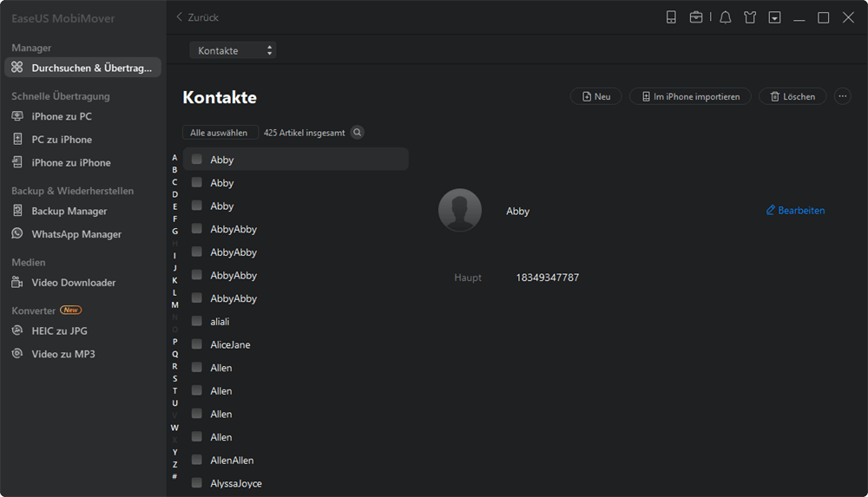Open the phone device icon in title bar
The image size is (868, 497).
pos(671,17)
